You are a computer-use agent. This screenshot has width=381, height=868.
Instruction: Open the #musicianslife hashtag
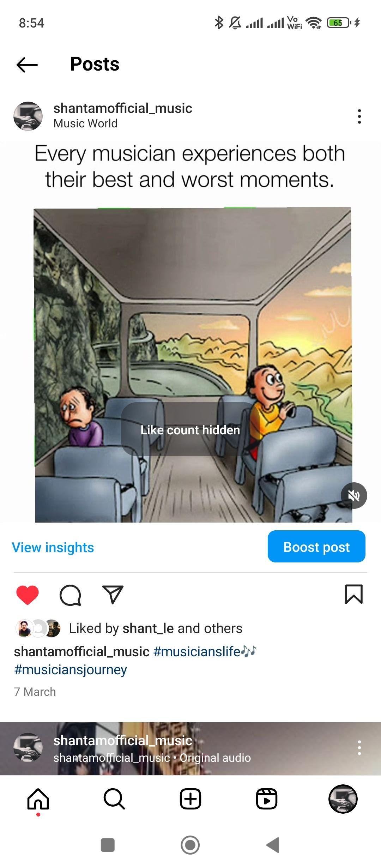tap(197, 651)
